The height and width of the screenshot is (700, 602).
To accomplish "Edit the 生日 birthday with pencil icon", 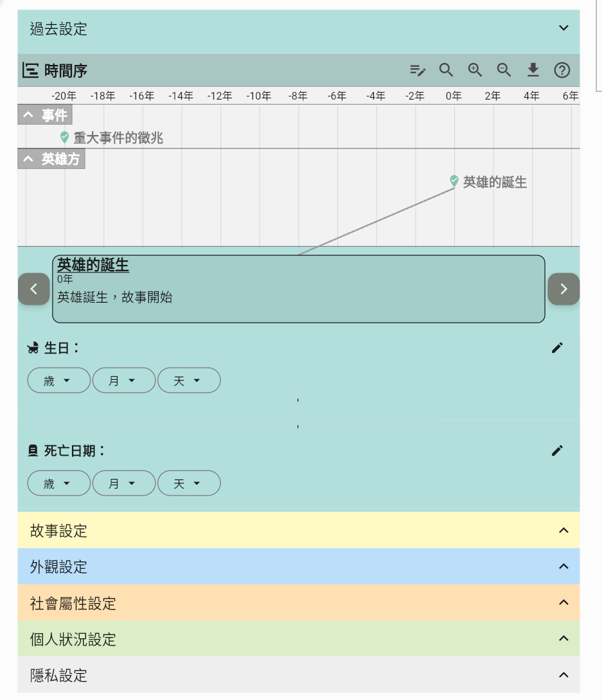I will (557, 348).
